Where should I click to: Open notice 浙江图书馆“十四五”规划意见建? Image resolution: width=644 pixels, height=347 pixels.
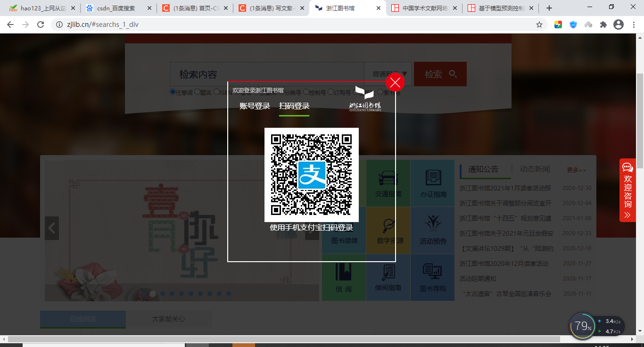(505, 218)
